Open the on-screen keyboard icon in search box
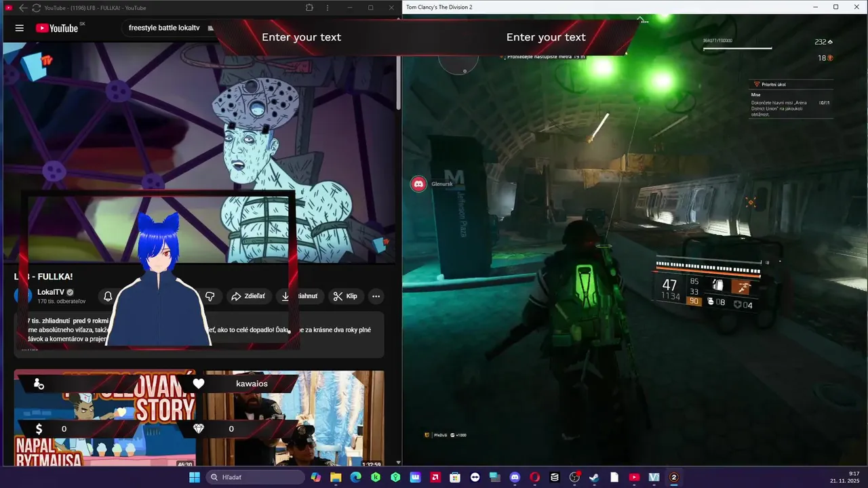The image size is (868, 488). coord(211,28)
